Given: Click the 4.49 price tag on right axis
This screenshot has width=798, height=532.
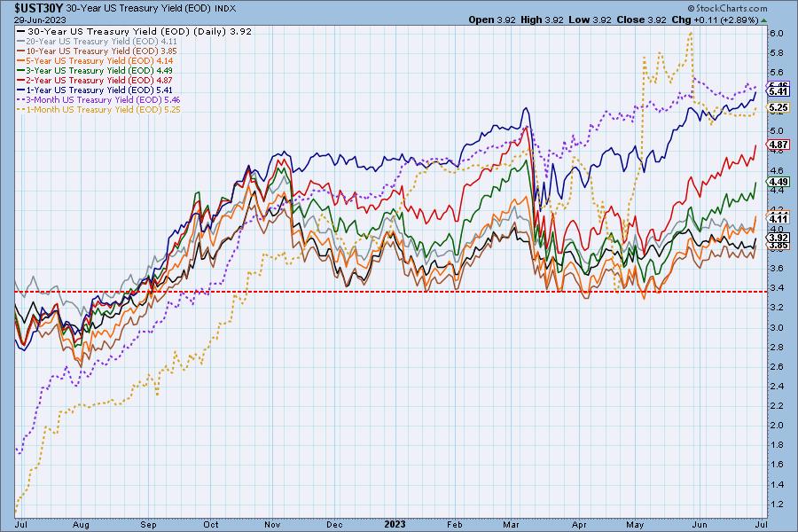Looking at the screenshot, I should click(778, 182).
